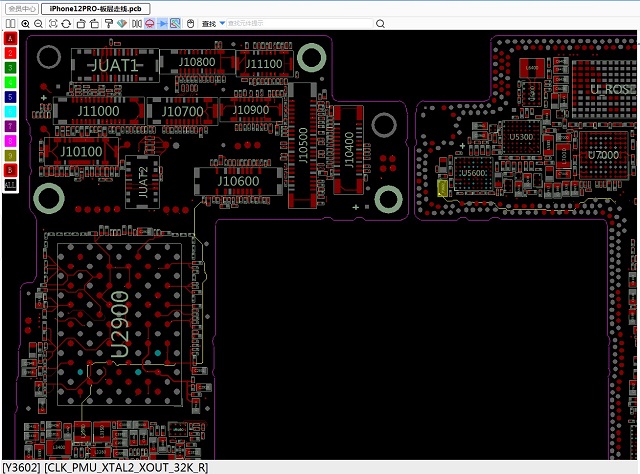Click the U2900 chip on the board
Viewport: 640px width, 474px height.
pyautogui.click(x=120, y=320)
